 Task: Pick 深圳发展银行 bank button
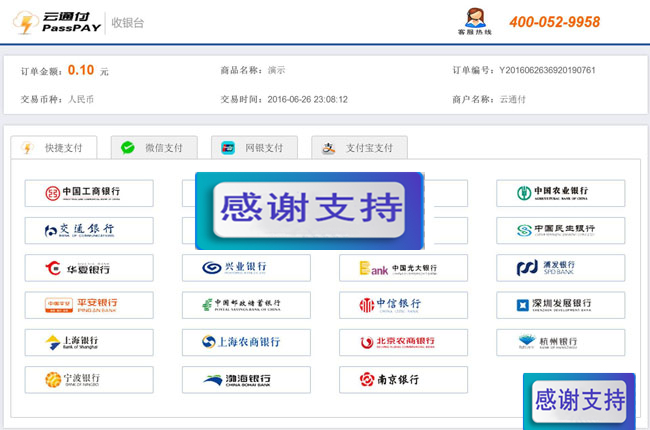tap(560, 305)
